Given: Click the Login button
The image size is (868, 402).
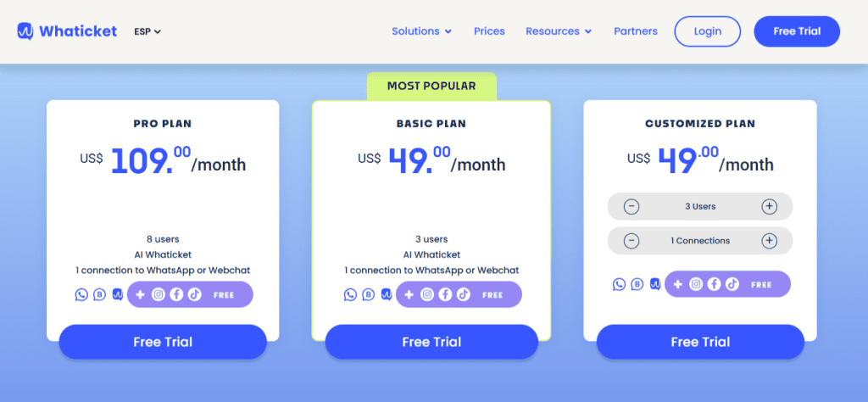Looking at the screenshot, I should (x=707, y=31).
